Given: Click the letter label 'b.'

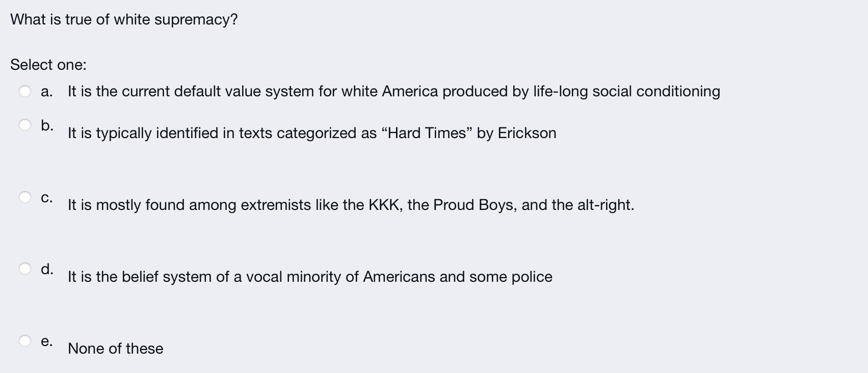Looking at the screenshot, I should pos(47,125).
